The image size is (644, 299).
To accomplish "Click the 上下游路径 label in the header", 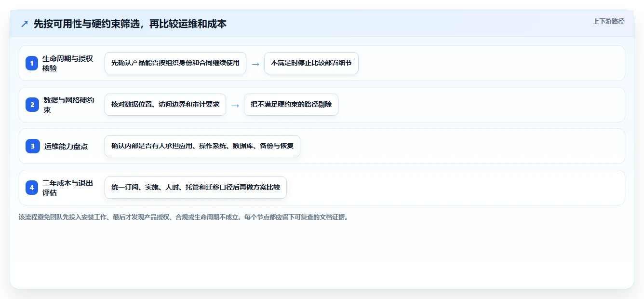I will pos(608,21).
